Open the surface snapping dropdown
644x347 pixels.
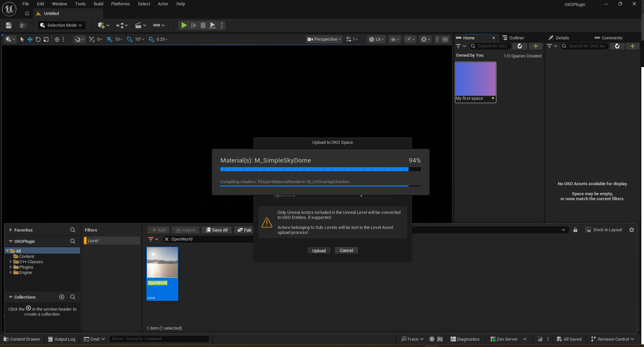coord(79,39)
